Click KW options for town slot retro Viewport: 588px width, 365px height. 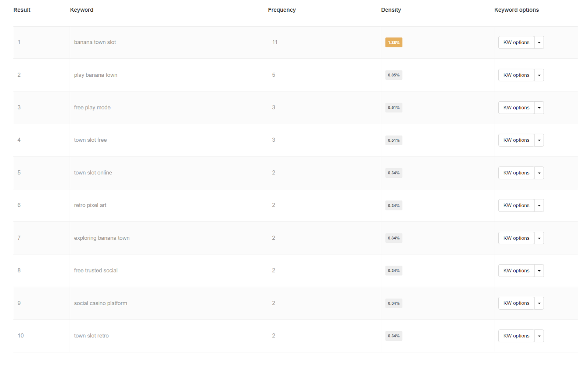[516, 336]
